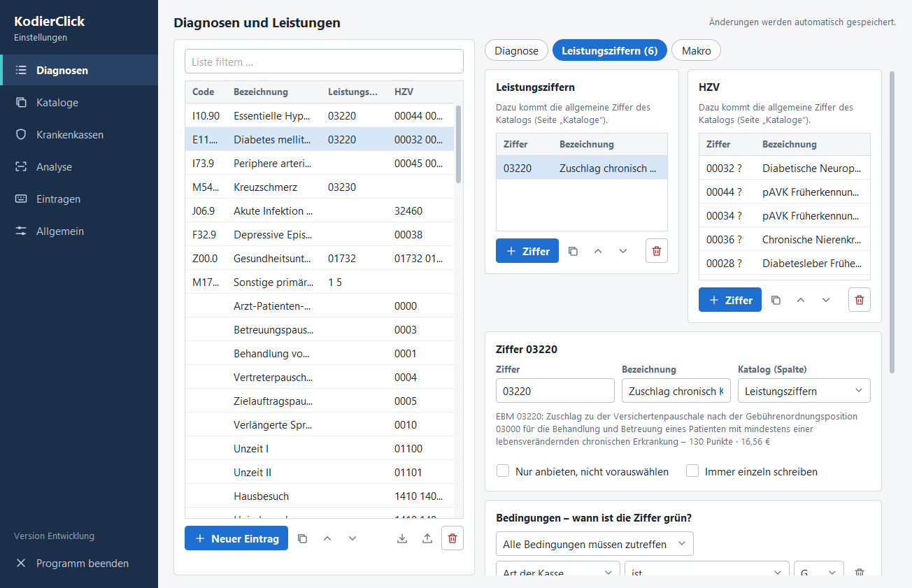Go to Kataloge in the sidebar
This screenshot has width=912, height=588.
pos(79,103)
